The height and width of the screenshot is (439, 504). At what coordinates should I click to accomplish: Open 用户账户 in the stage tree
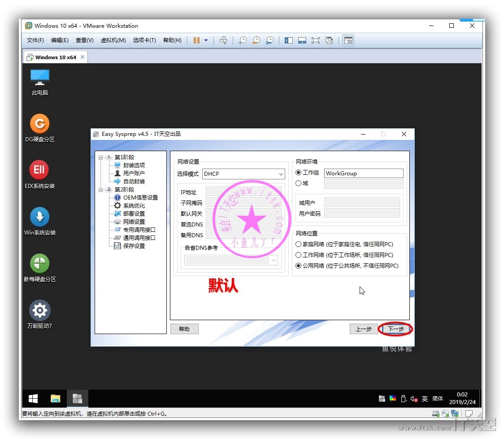(x=134, y=173)
